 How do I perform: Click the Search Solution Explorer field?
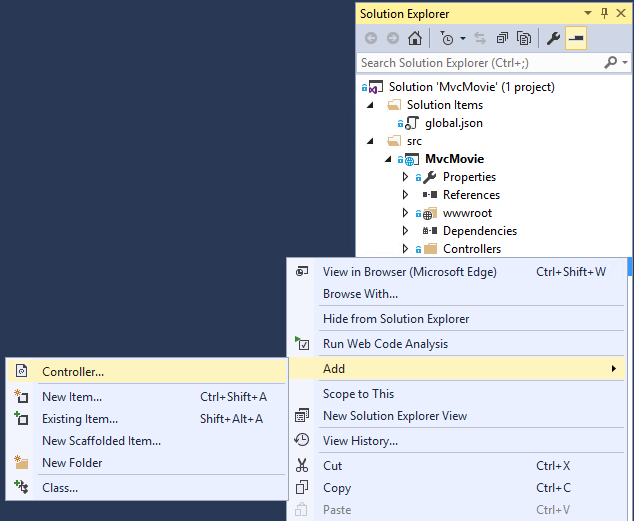coord(479,63)
